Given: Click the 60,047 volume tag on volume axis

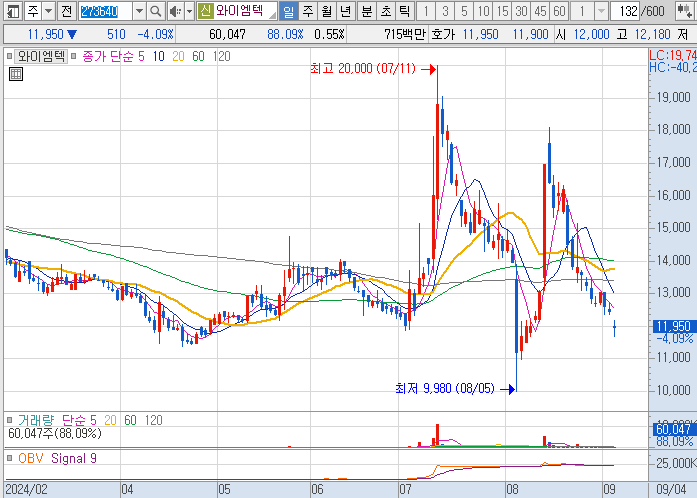Looking at the screenshot, I should pos(673,429).
